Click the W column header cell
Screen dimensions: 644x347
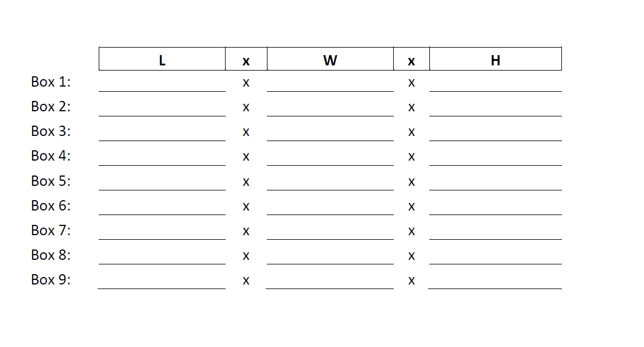coord(330,59)
